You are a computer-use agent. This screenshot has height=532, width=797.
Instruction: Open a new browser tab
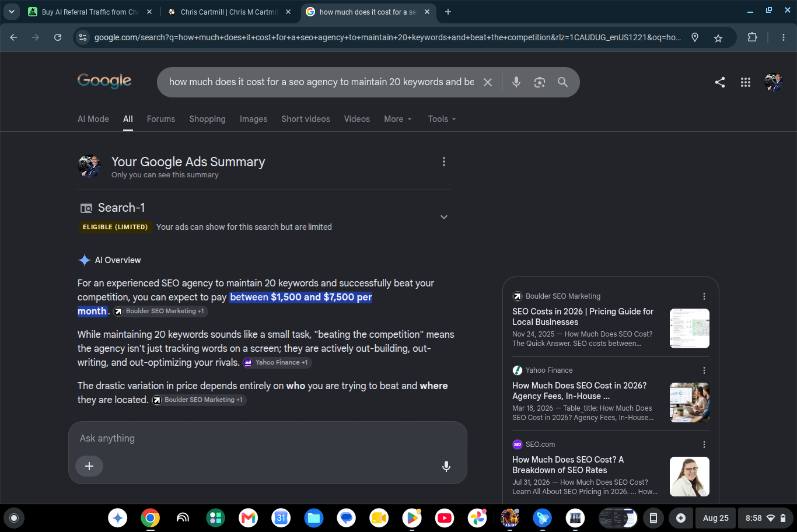[x=448, y=12]
